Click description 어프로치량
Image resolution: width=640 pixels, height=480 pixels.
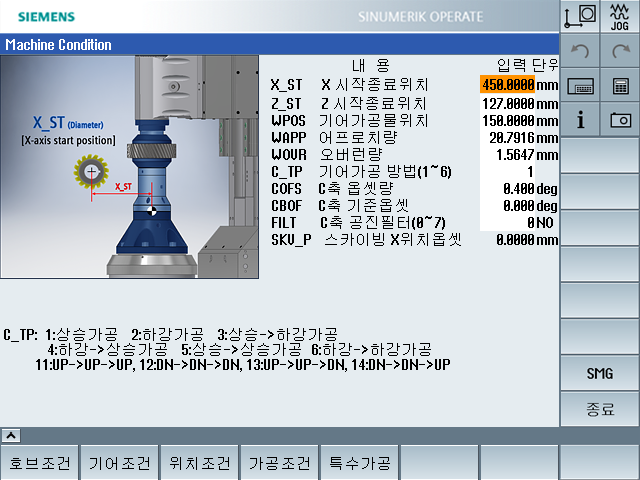coord(358,138)
